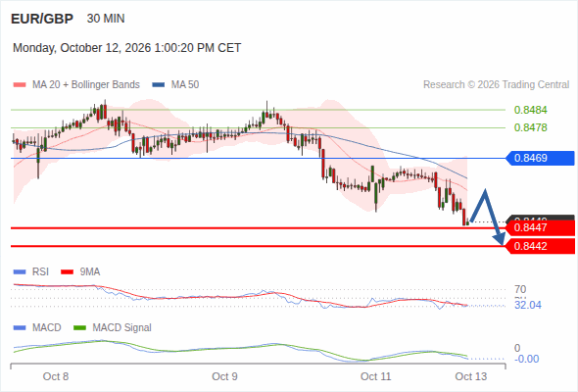Click the blue MACD legend swatch

(20, 328)
